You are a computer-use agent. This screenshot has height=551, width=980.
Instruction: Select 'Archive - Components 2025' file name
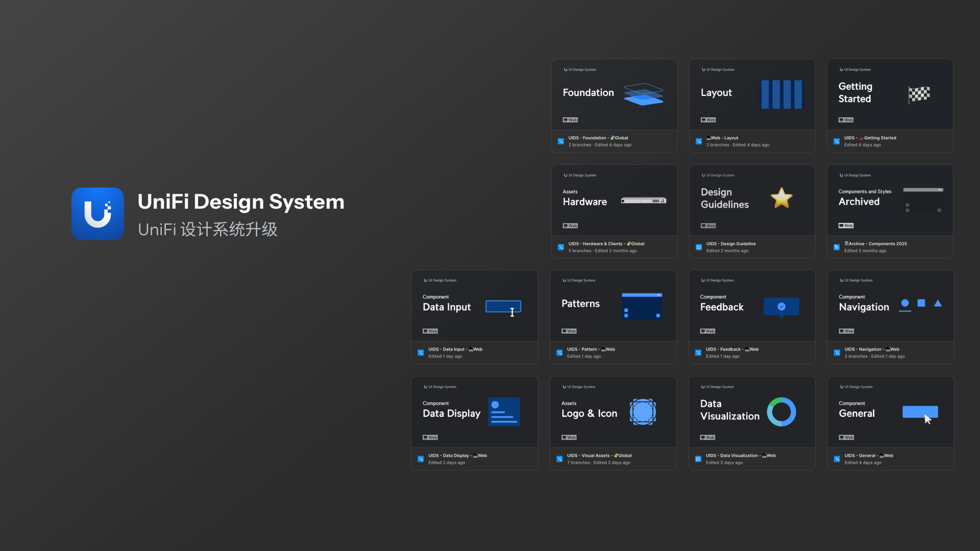pyautogui.click(x=875, y=244)
